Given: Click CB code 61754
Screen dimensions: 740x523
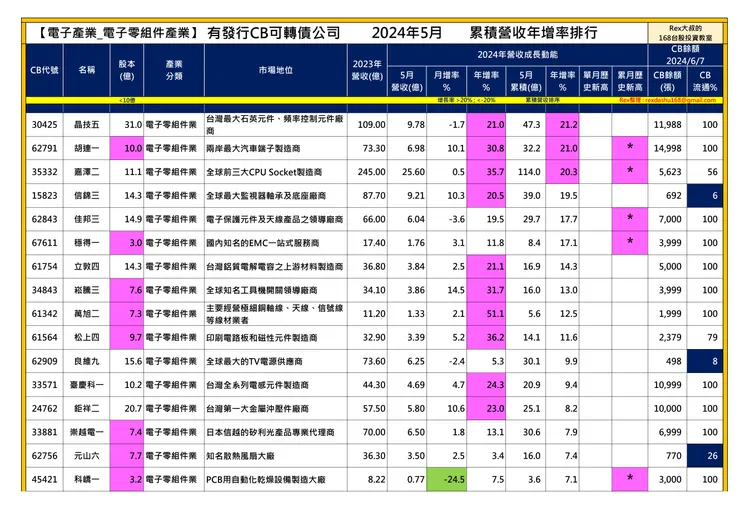Looking at the screenshot, I should point(44,266).
